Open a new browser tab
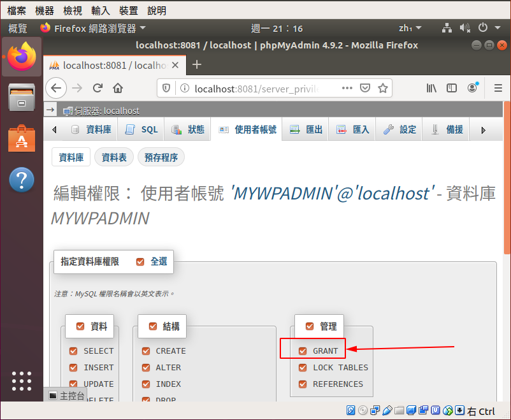The height and width of the screenshot is (420, 511). pos(196,64)
